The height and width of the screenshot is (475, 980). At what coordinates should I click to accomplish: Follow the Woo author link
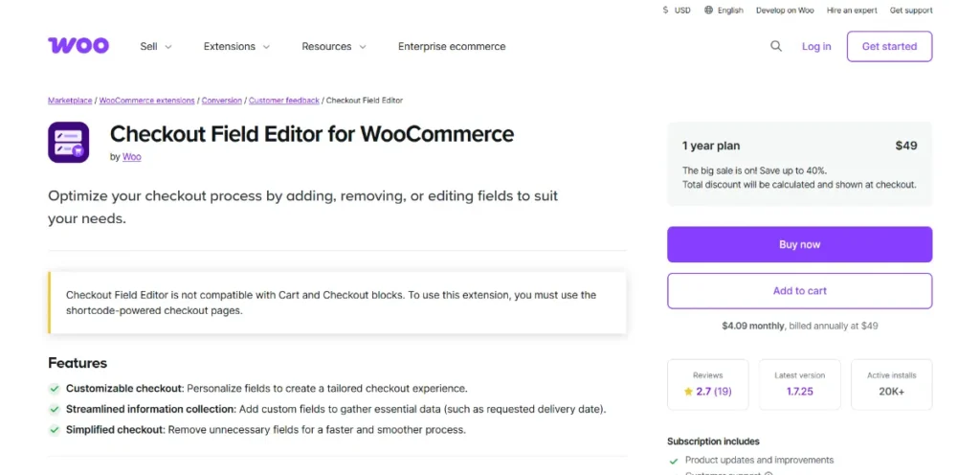tap(132, 157)
